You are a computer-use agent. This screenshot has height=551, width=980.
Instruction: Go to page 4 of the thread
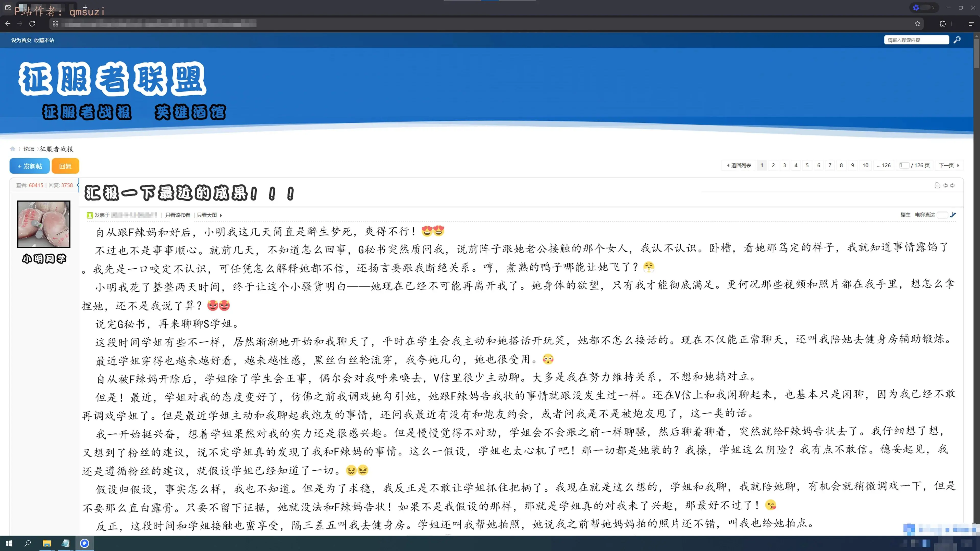(x=796, y=165)
